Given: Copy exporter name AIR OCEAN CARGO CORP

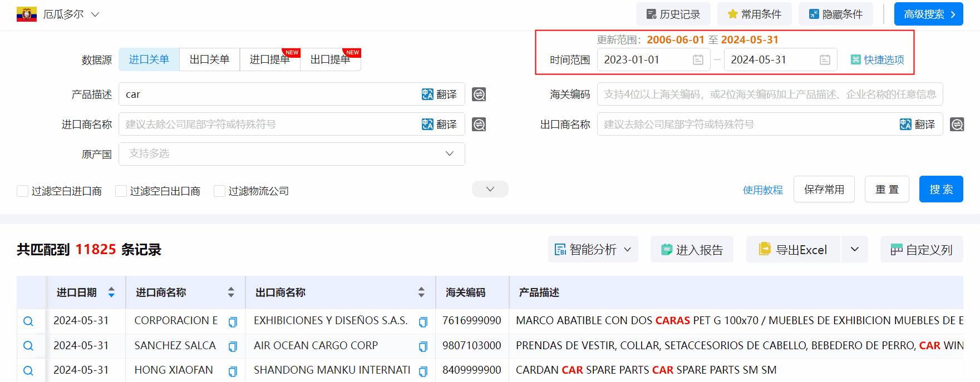Looking at the screenshot, I should (x=423, y=346).
